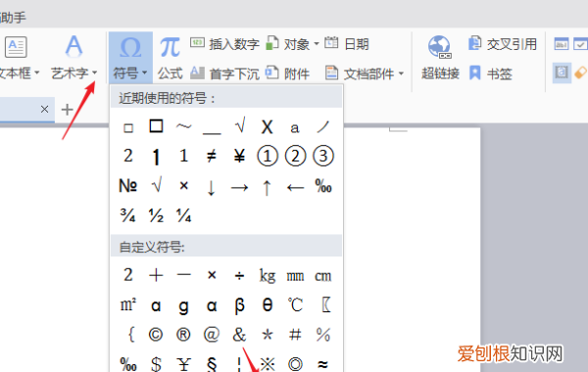Insert the custom percent % symbol

tap(322, 334)
